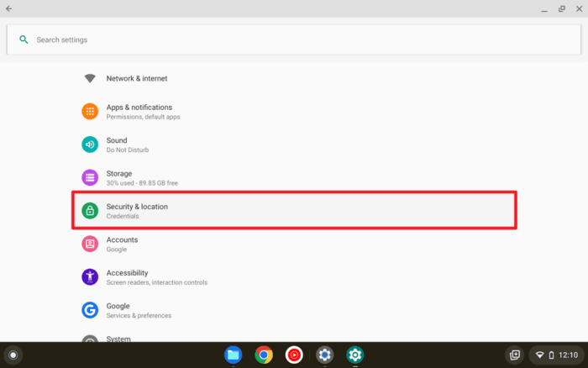588x368 pixels.
Task: Click the teal Android Settings gear icon
Action: (355, 355)
